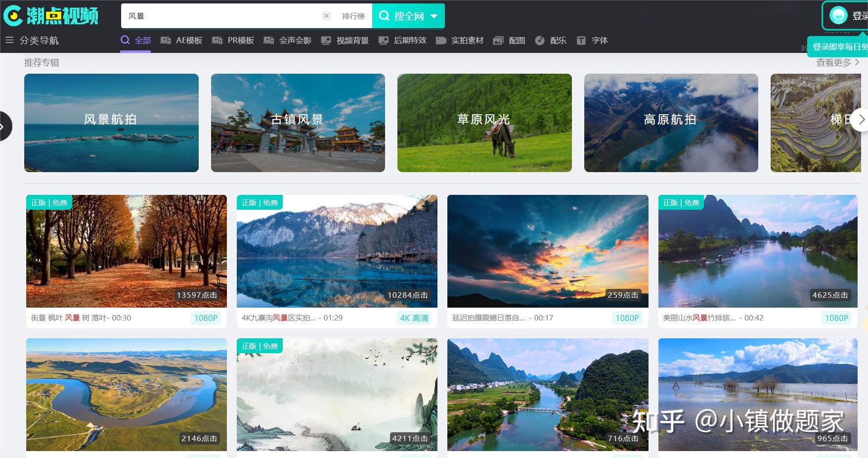Select the 后期特效 tab
868x458 pixels.
409,41
